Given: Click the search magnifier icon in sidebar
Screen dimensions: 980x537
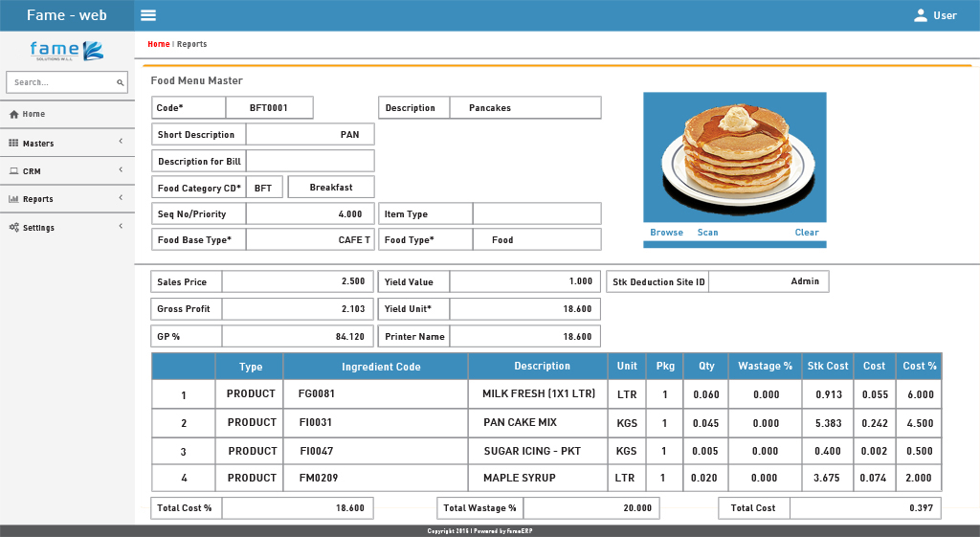Looking at the screenshot, I should (121, 83).
